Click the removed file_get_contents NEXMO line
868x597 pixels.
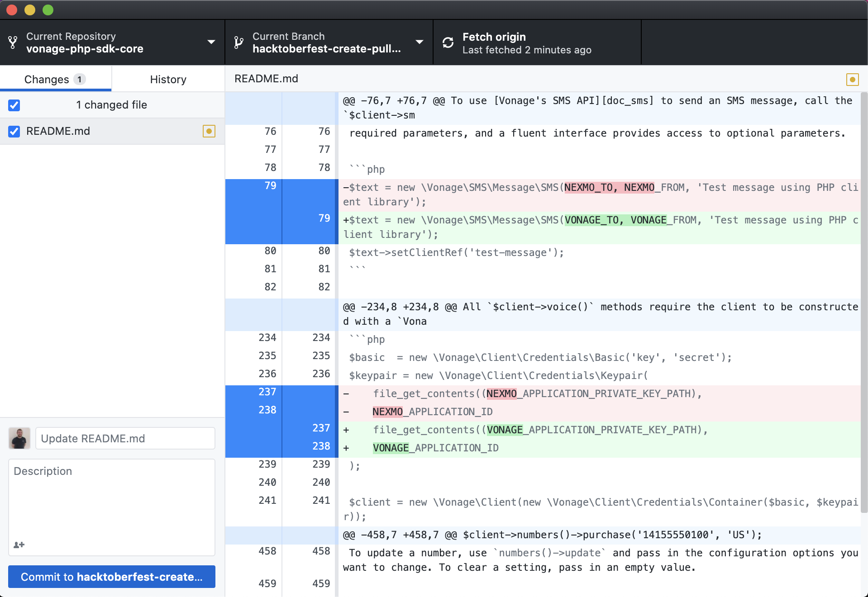[599, 394]
